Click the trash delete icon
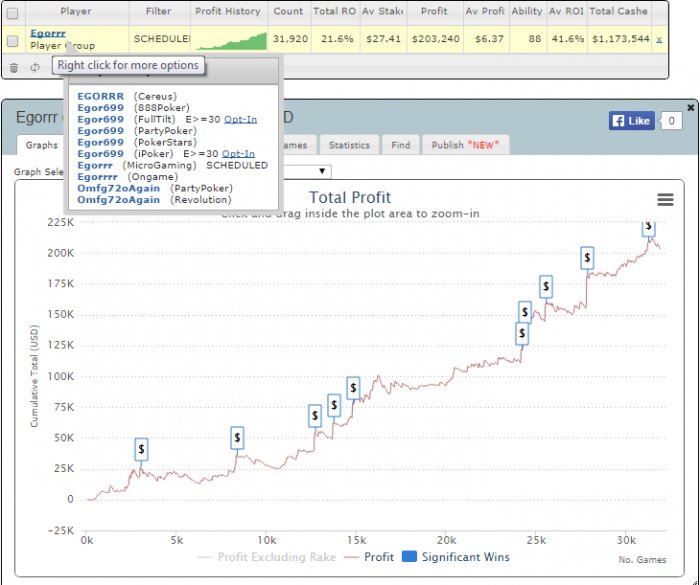The image size is (700, 585). pyautogui.click(x=14, y=67)
